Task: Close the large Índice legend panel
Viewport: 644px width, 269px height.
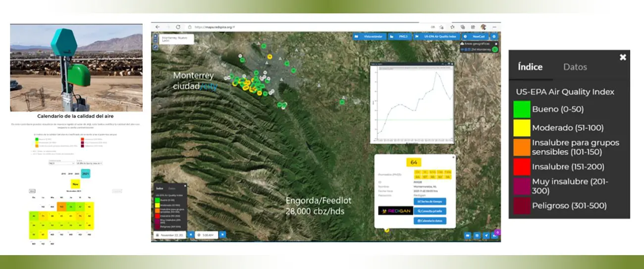Action: 623,57
